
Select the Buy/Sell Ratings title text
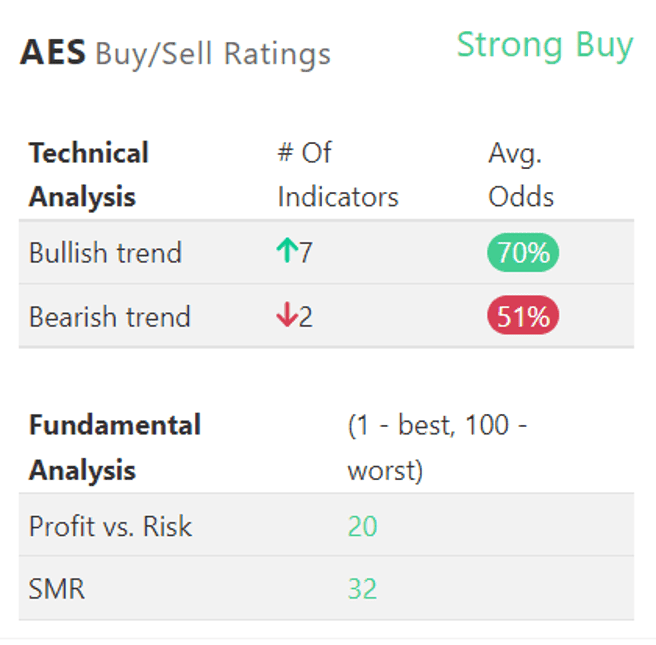[213, 53]
